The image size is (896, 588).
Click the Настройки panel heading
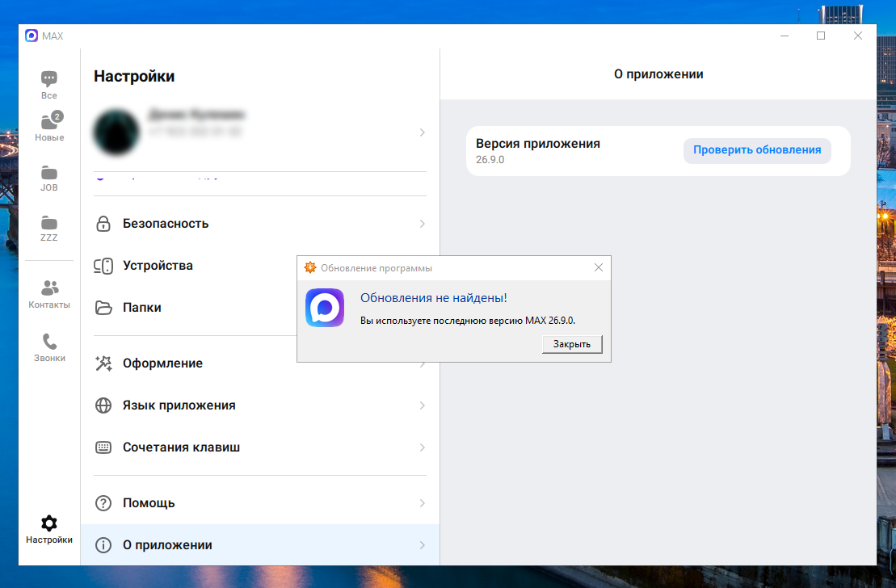[134, 76]
